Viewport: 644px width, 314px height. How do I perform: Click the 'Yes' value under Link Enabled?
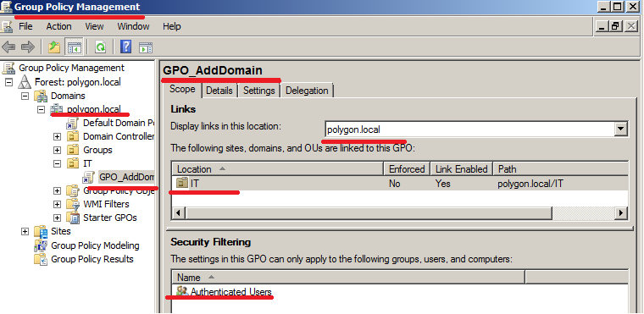(x=442, y=184)
